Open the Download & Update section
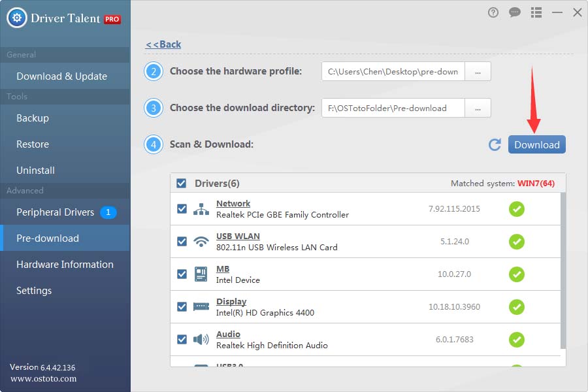This screenshot has height=392, width=588. pyautogui.click(x=65, y=76)
